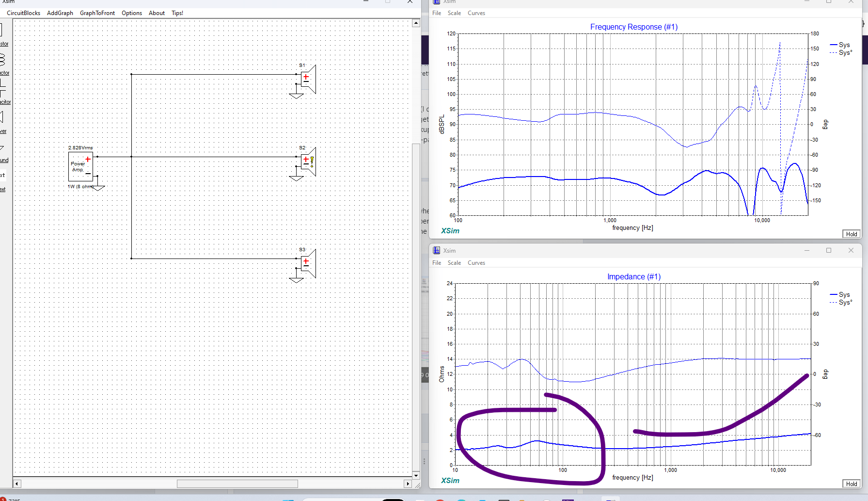Click the wire junction node right of Power Amp

pyautogui.click(x=131, y=157)
